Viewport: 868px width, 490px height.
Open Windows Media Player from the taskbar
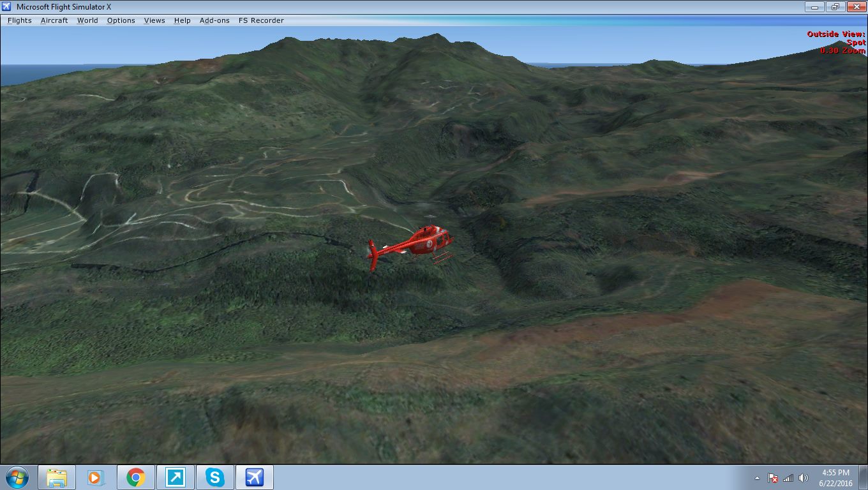[x=96, y=477]
